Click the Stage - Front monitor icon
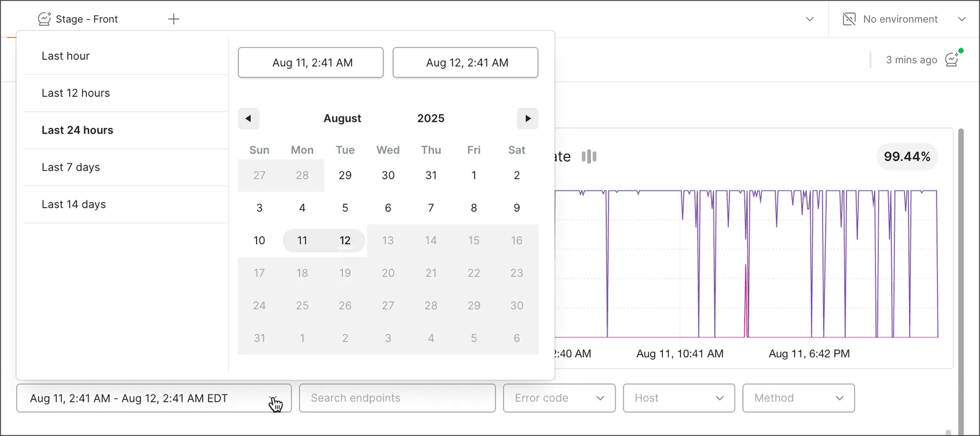This screenshot has width=980, height=436. point(44,19)
